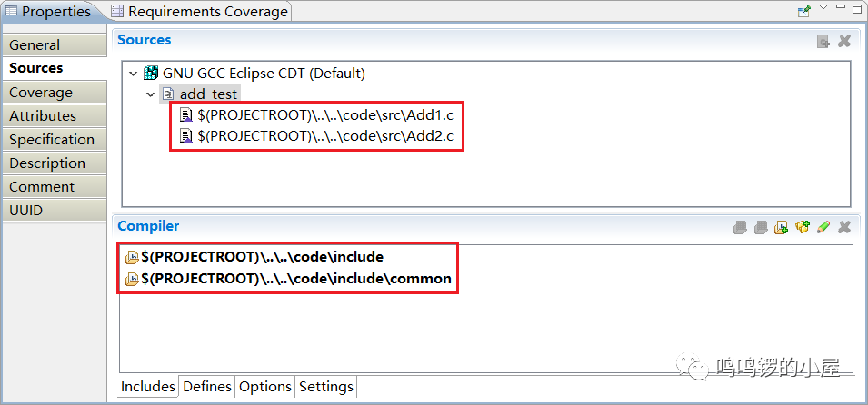Screen dimensions: 868x405
Task: Open the Defines tab
Action: click(207, 387)
